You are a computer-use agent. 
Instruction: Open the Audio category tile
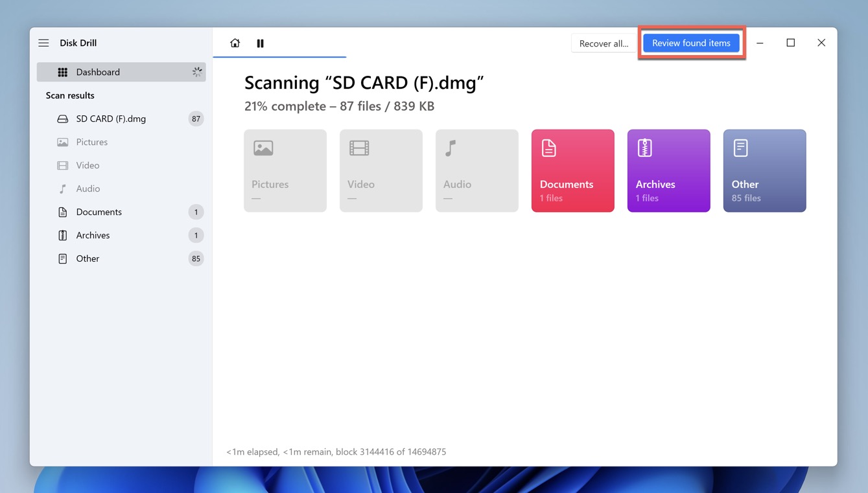[477, 171]
